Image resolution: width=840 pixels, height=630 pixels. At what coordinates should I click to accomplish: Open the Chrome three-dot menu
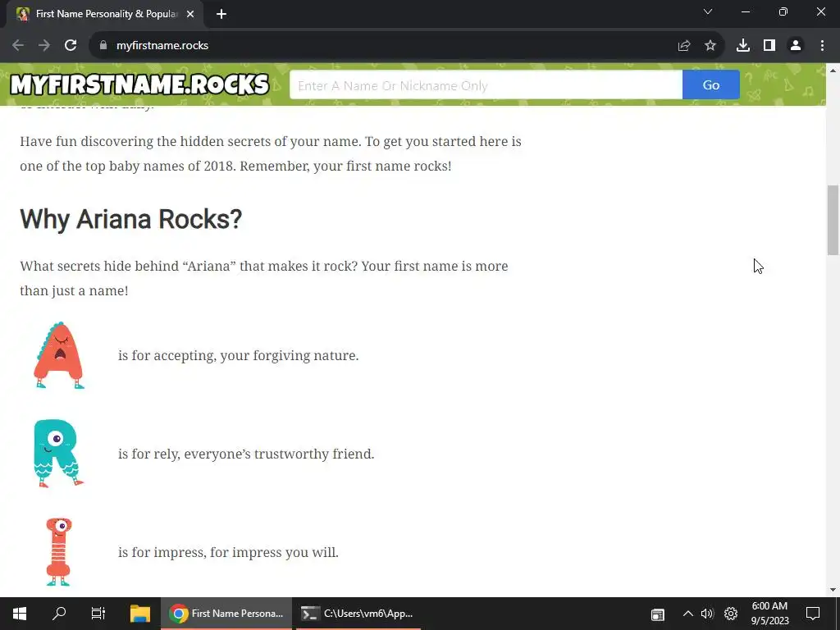tap(822, 46)
